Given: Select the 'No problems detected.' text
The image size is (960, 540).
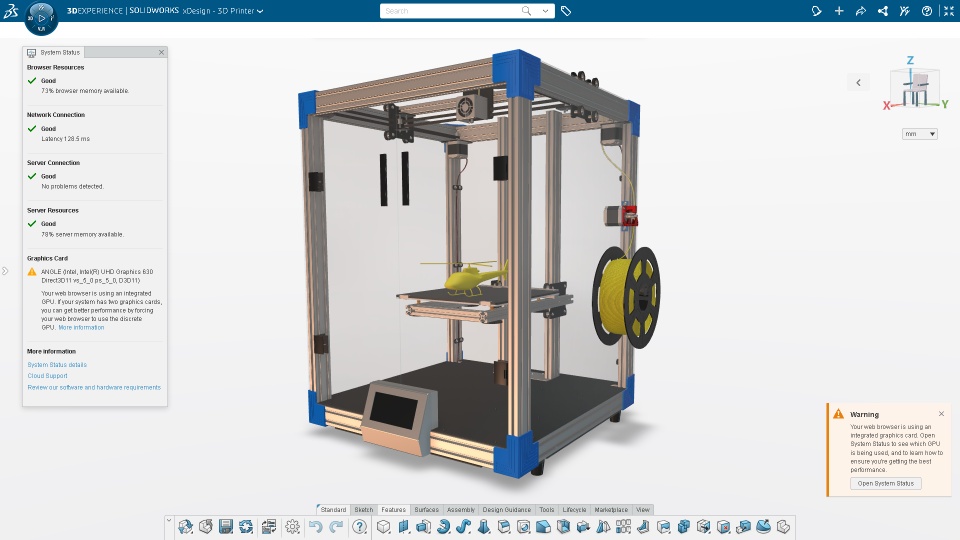Looking at the screenshot, I should (72, 186).
